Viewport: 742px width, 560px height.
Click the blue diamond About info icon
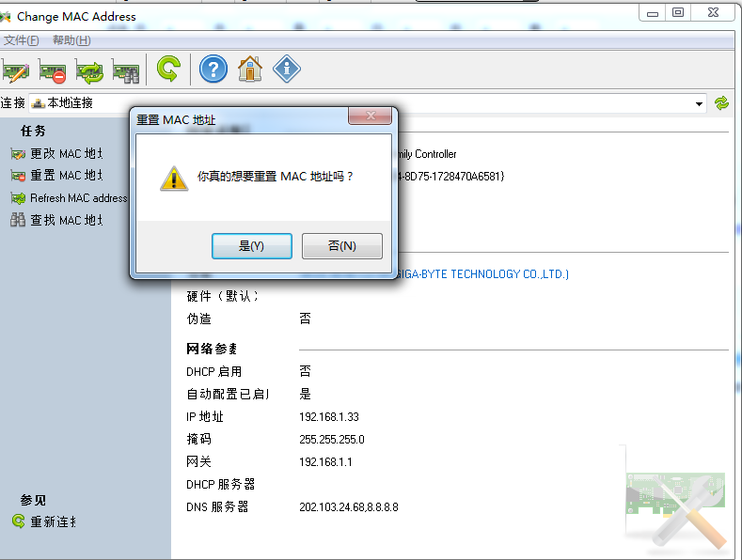tap(287, 69)
